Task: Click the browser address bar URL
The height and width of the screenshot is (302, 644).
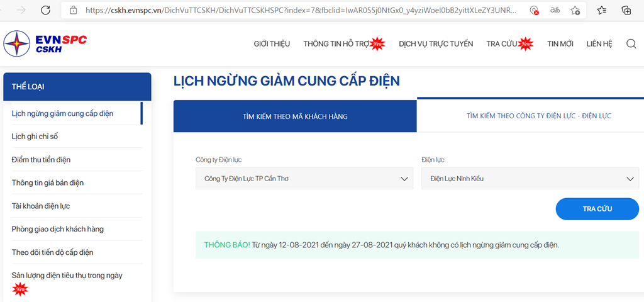Action: tap(301, 10)
